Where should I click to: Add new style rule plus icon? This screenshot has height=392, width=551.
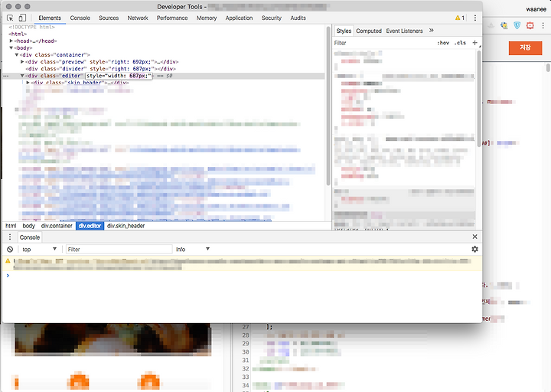tap(474, 43)
